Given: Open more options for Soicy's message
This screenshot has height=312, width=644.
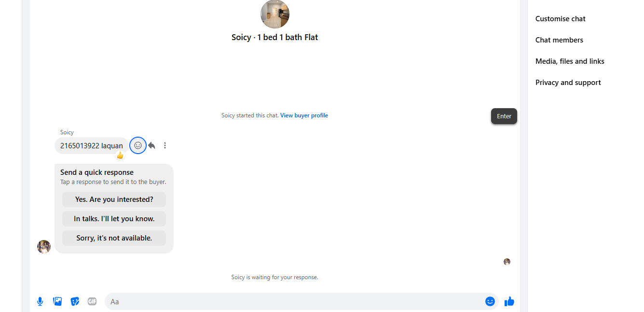Looking at the screenshot, I should [x=165, y=145].
